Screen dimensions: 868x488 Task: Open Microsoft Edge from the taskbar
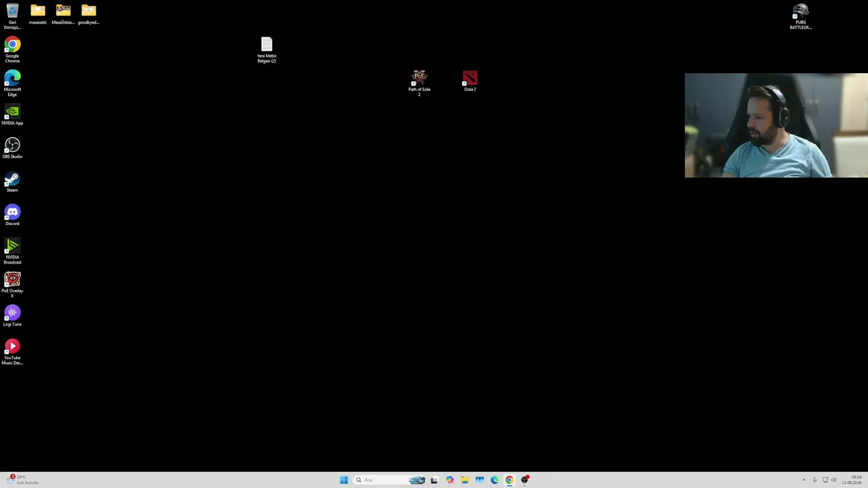[494, 480]
